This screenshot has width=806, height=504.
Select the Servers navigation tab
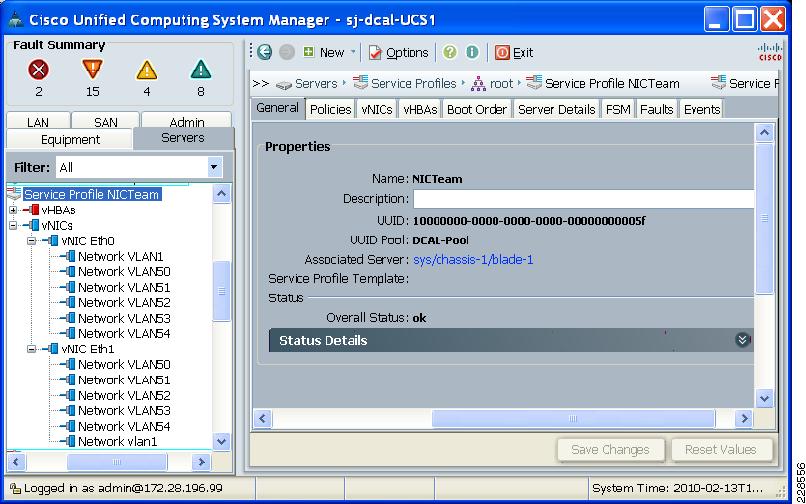pyautogui.click(x=183, y=138)
